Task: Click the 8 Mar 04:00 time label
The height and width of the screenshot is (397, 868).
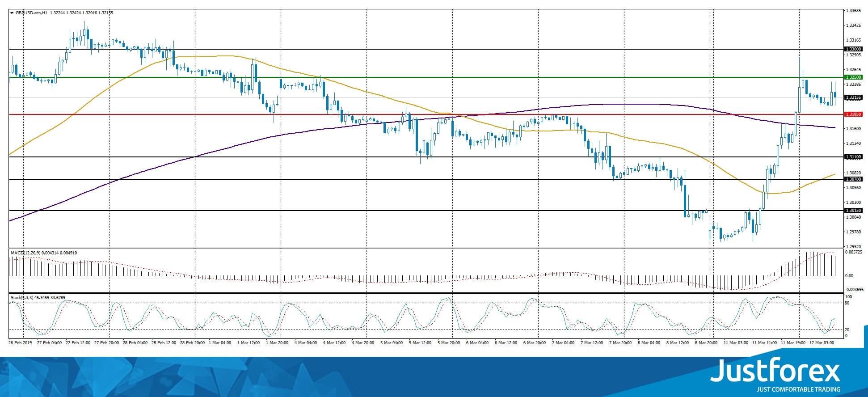Action: [649, 343]
